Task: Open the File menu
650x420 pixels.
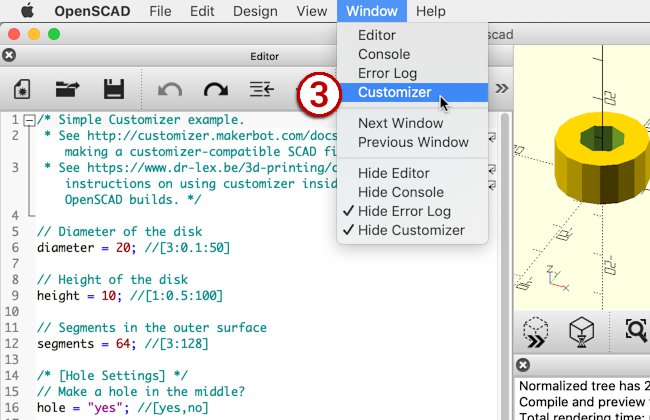Action: [x=160, y=11]
